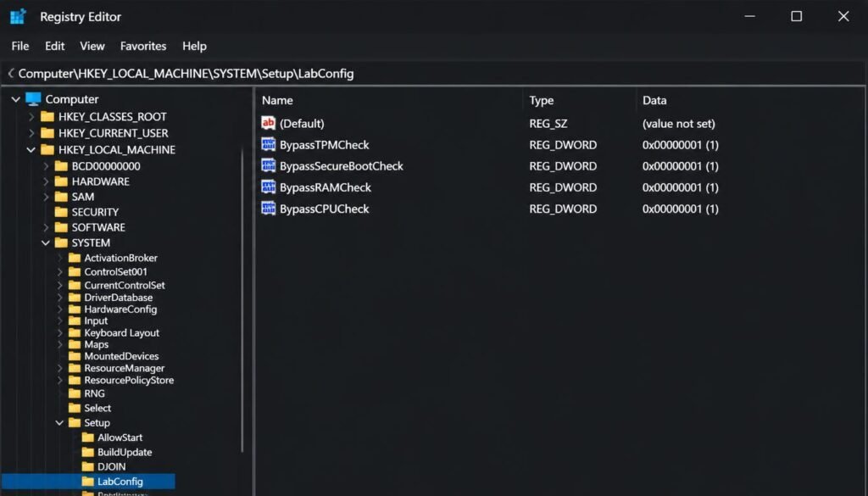
Task: Select the BypassCPUCheck value name
Action: pyautogui.click(x=325, y=209)
